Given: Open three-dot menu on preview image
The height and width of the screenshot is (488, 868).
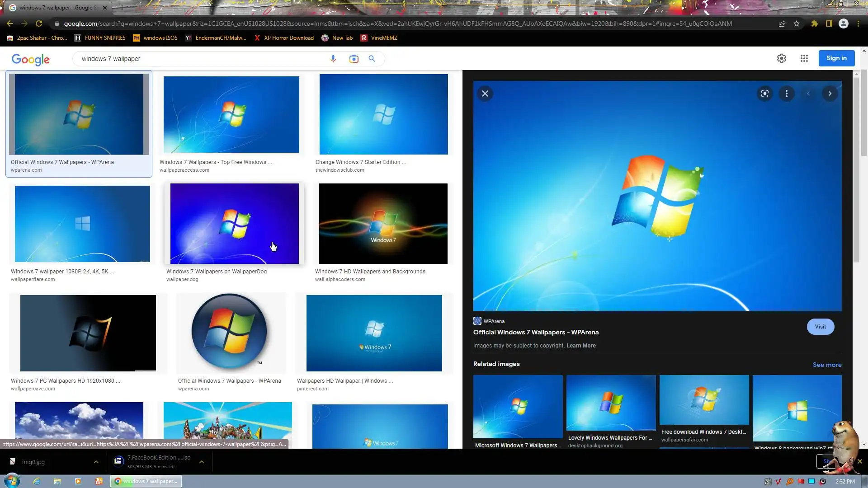Looking at the screenshot, I should (787, 94).
